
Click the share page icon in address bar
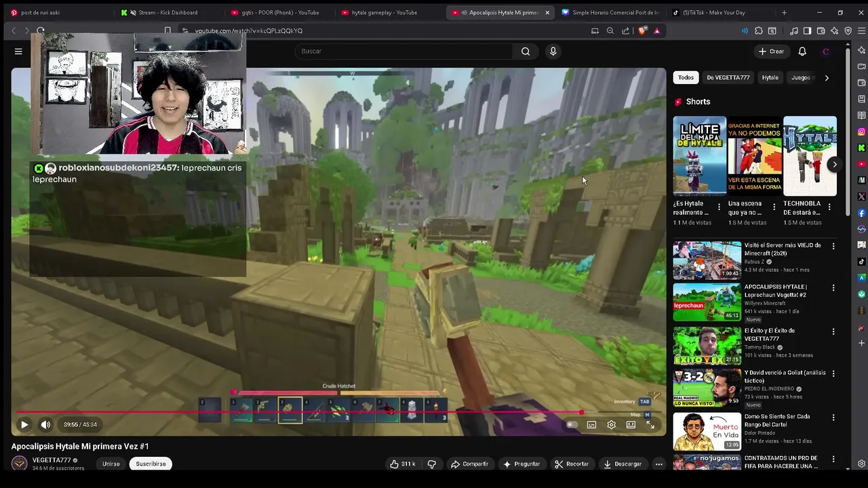click(x=626, y=30)
